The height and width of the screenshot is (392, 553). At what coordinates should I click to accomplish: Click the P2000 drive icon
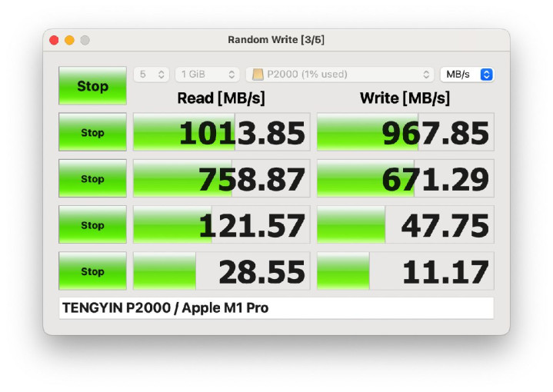(x=258, y=75)
